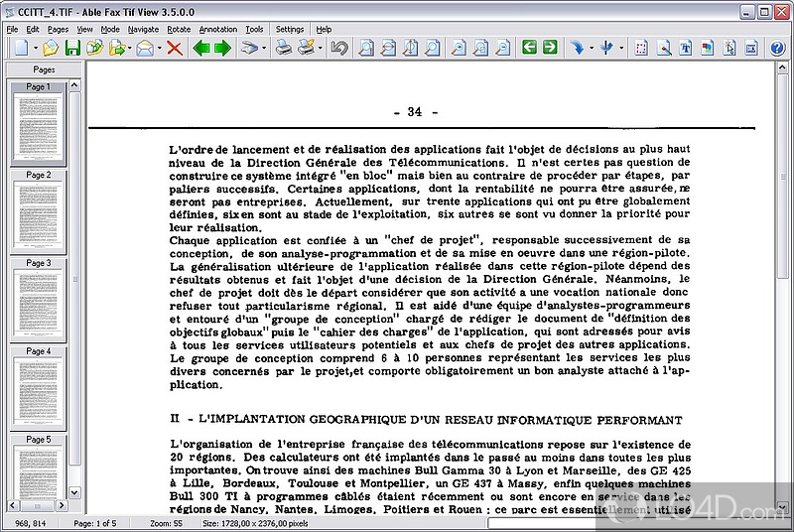Expand the dropdown next to email envelope

coord(159,49)
